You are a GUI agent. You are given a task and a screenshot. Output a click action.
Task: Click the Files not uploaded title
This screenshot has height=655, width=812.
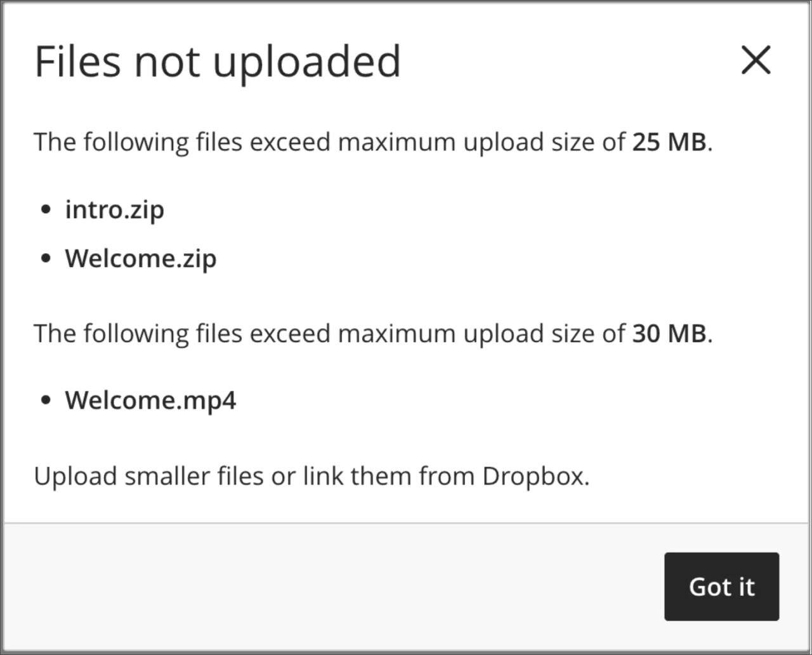click(218, 61)
